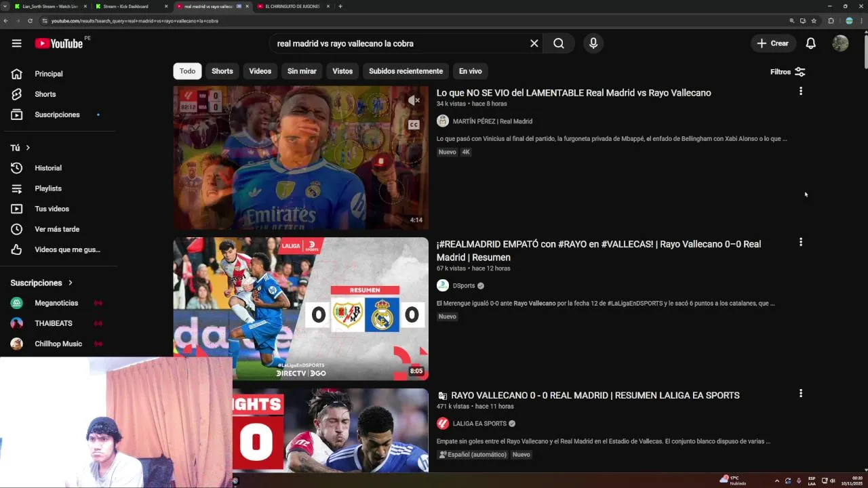The height and width of the screenshot is (488, 868).
Task: Open the clock and date in the taskbar
Action: (852, 481)
